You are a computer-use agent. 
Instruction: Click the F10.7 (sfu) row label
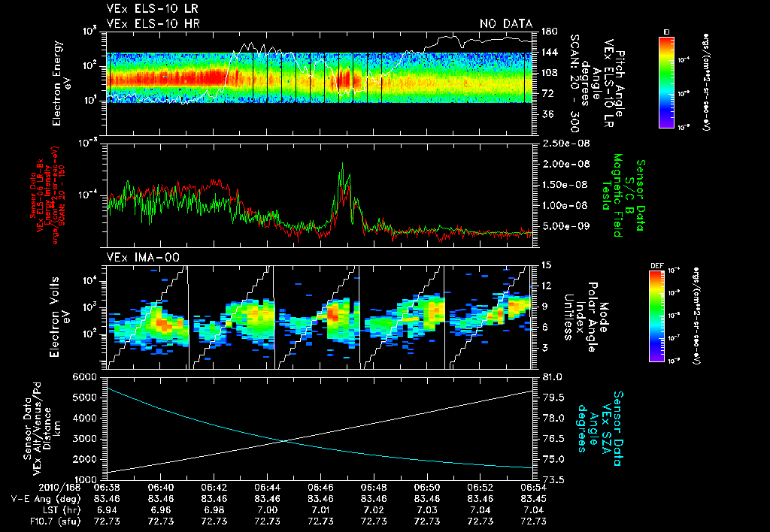pos(55,521)
